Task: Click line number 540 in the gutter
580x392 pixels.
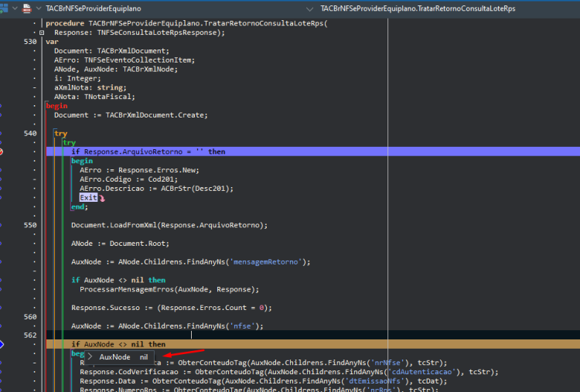Action: pyautogui.click(x=30, y=134)
